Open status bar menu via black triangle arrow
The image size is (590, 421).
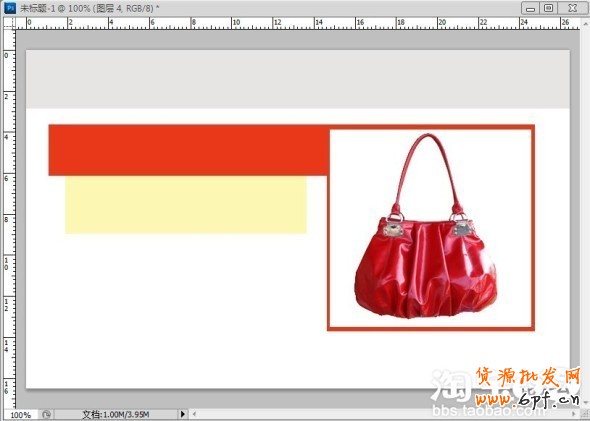tap(183, 414)
